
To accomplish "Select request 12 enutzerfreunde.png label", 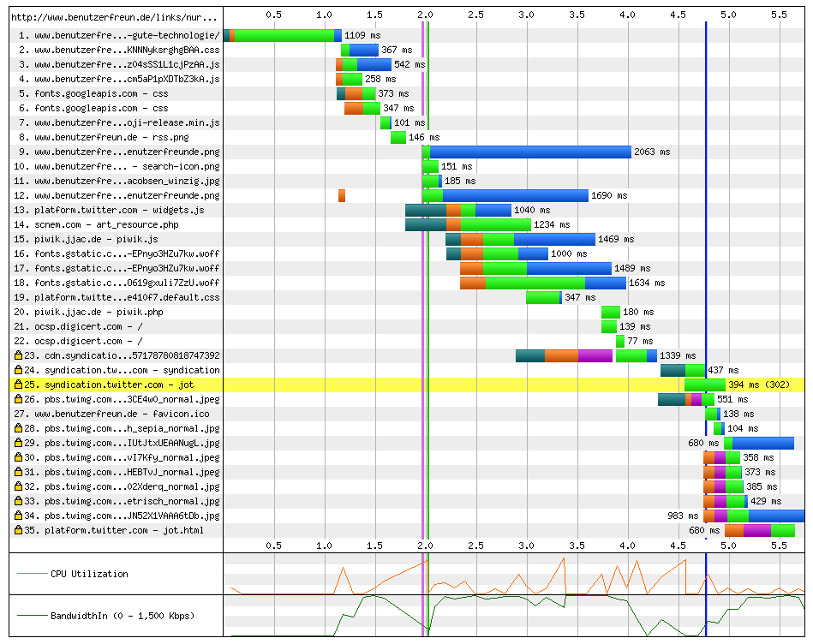I will click(117, 195).
